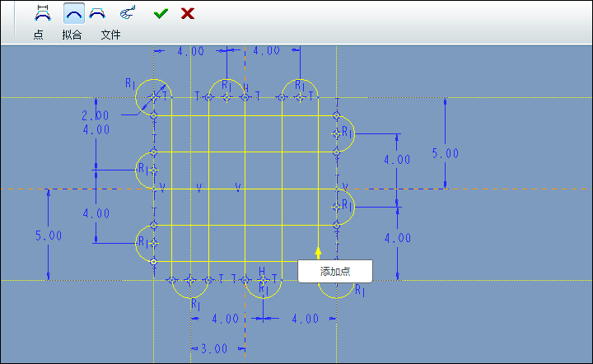593x364 pixels.
Task: Switch to the 拟合 tab
Action: point(72,35)
